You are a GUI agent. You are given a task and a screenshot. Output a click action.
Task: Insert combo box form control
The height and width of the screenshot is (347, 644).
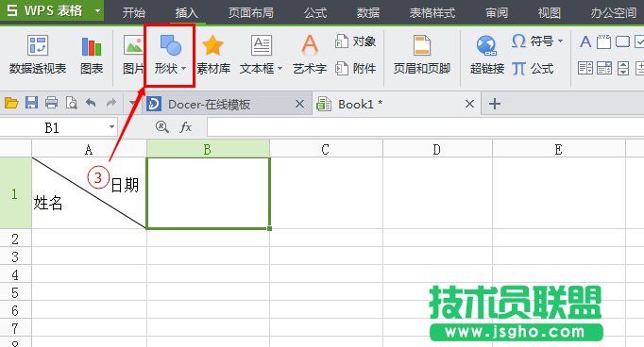pyautogui.click(x=604, y=68)
